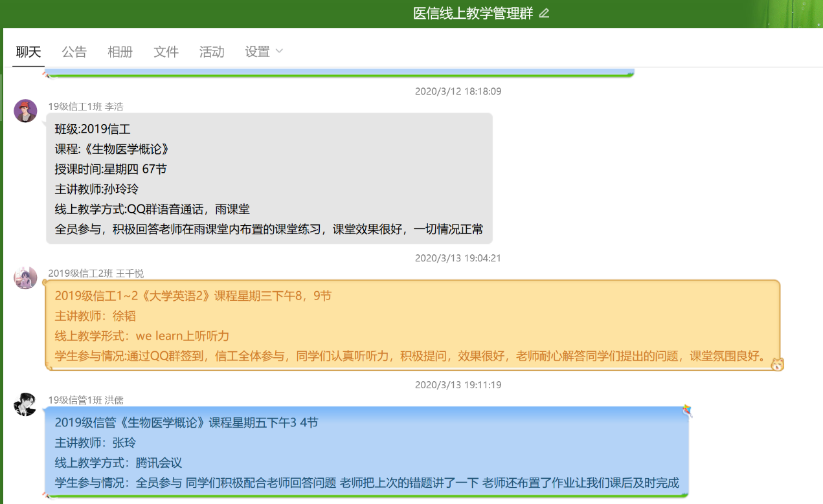823x504 pixels.
Task: Open the 公告 tab
Action: coord(74,52)
